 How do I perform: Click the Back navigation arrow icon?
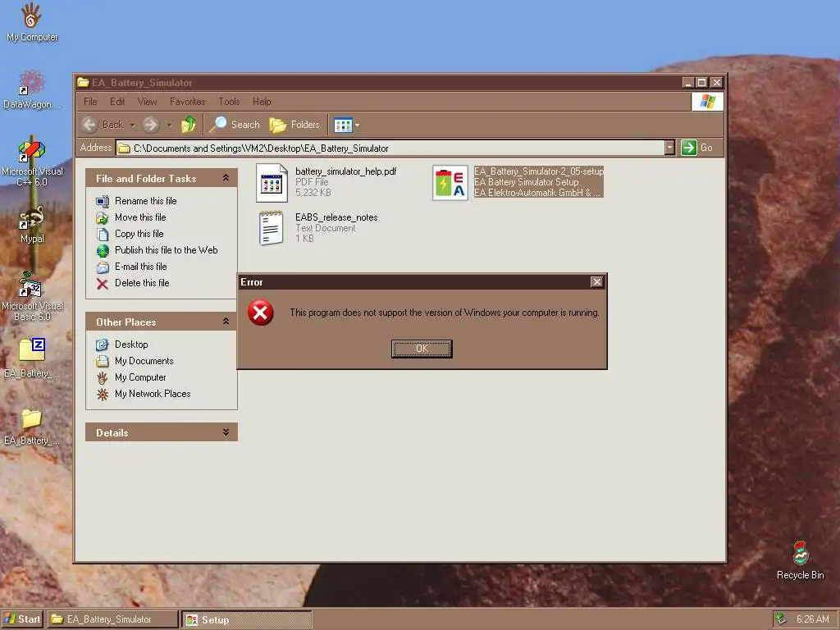point(89,125)
